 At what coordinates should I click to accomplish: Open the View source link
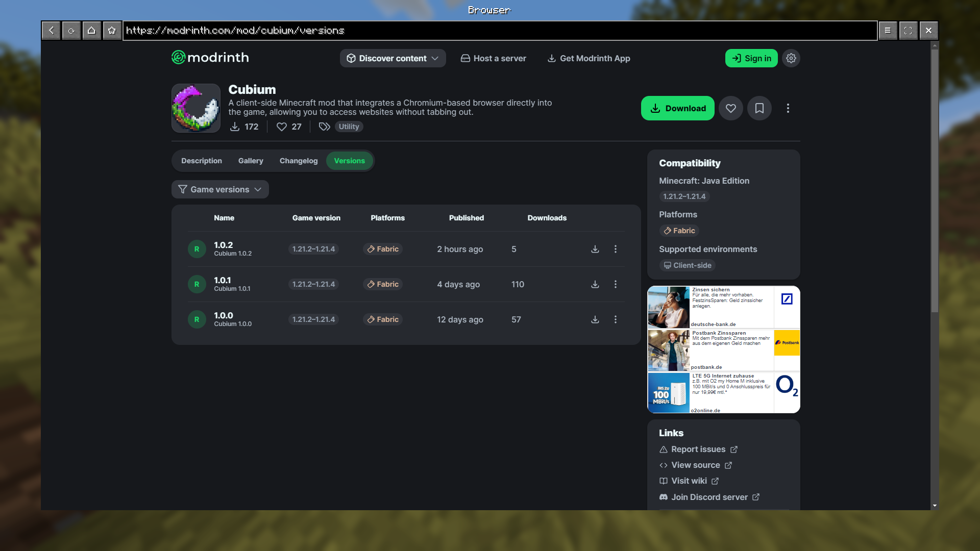coord(696,465)
